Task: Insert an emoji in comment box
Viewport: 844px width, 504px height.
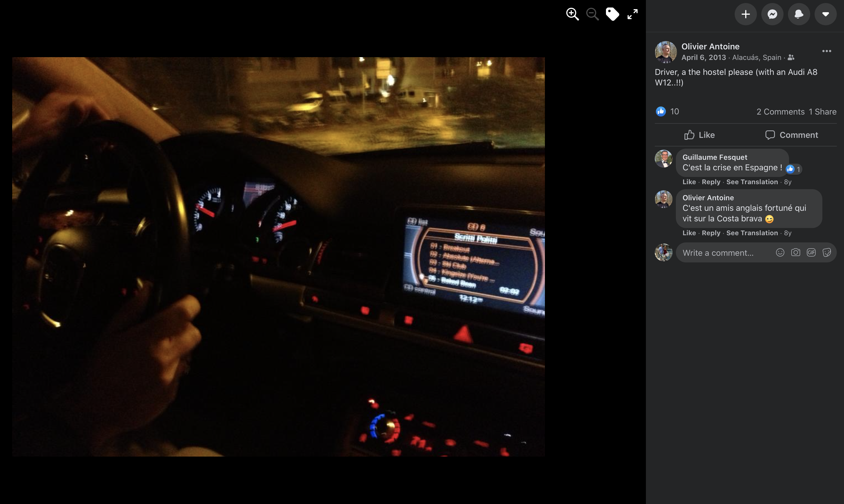Action: click(x=780, y=252)
